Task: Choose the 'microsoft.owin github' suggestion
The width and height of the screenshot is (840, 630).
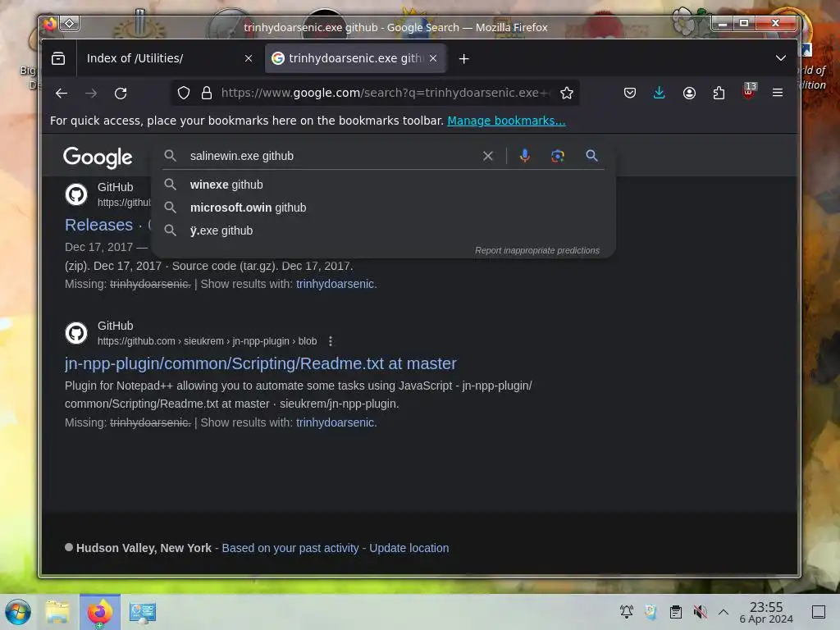Action: click(384, 208)
